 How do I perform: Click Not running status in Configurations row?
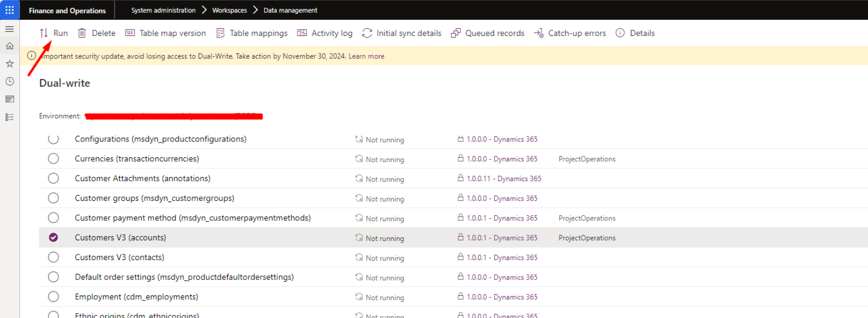(385, 140)
